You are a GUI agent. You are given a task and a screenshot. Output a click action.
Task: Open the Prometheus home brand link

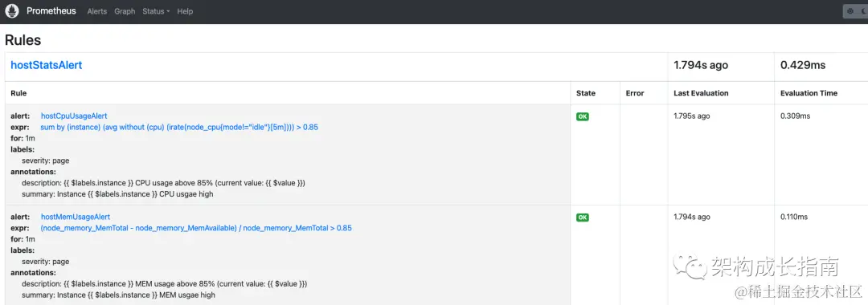[51, 11]
